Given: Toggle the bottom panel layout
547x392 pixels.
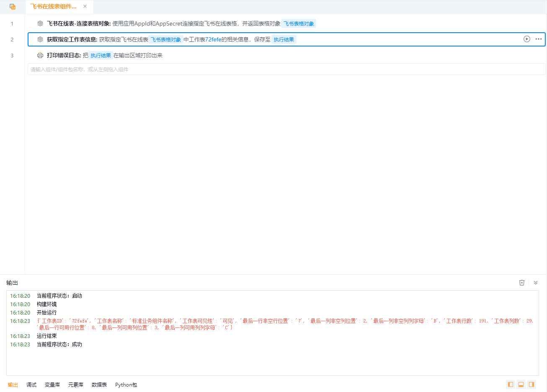Looking at the screenshot, I should pos(521,384).
